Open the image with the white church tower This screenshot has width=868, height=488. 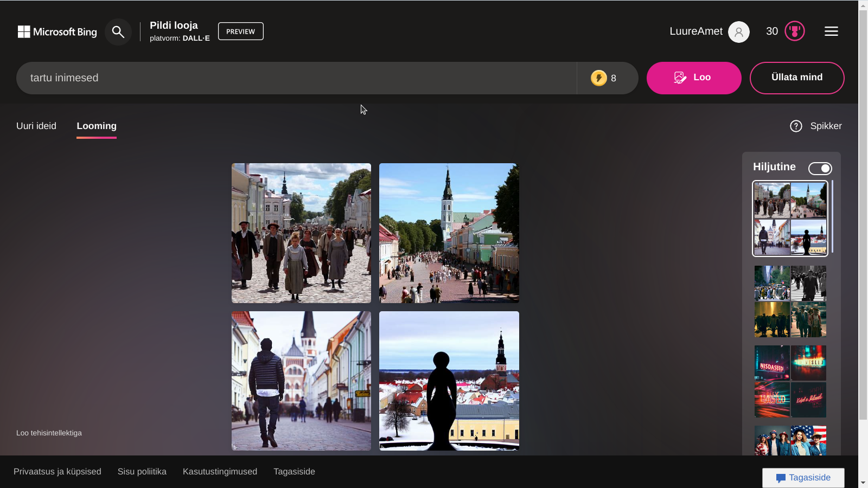click(449, 233)
